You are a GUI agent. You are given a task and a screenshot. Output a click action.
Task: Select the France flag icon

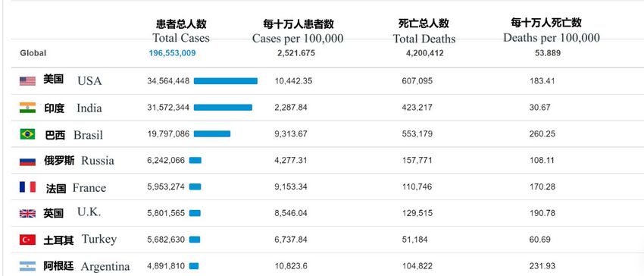[x=27, y=187]
